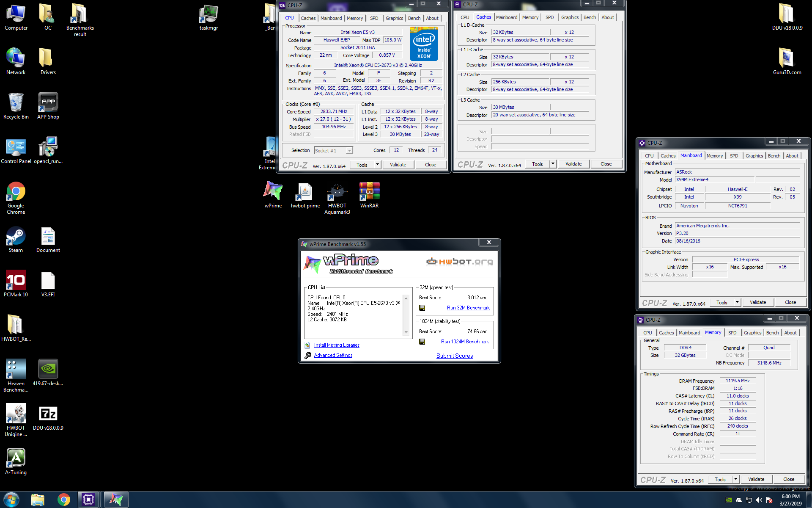Launch HWBOT Unigine shortcut
The width and height of the screenshot is (812, 508).
(16, 420)
